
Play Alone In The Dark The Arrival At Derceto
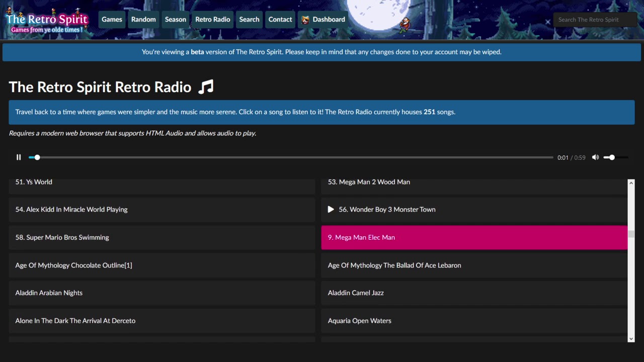162,321
